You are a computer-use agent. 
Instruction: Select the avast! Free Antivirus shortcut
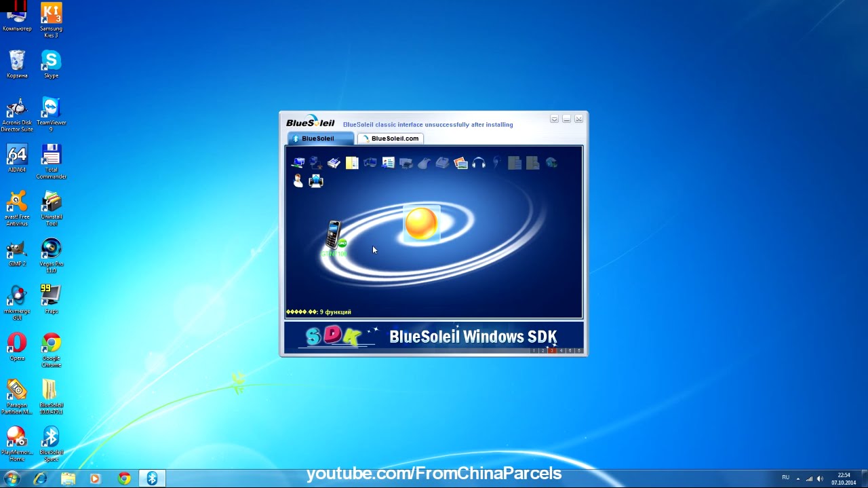tap(17, 208)
